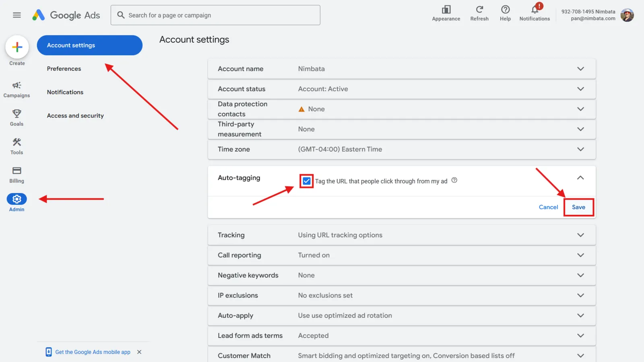Image resolution: width=644 pixels, height=362 pixels.
Task: Click the mobile app phone icon
Action: 49,352
